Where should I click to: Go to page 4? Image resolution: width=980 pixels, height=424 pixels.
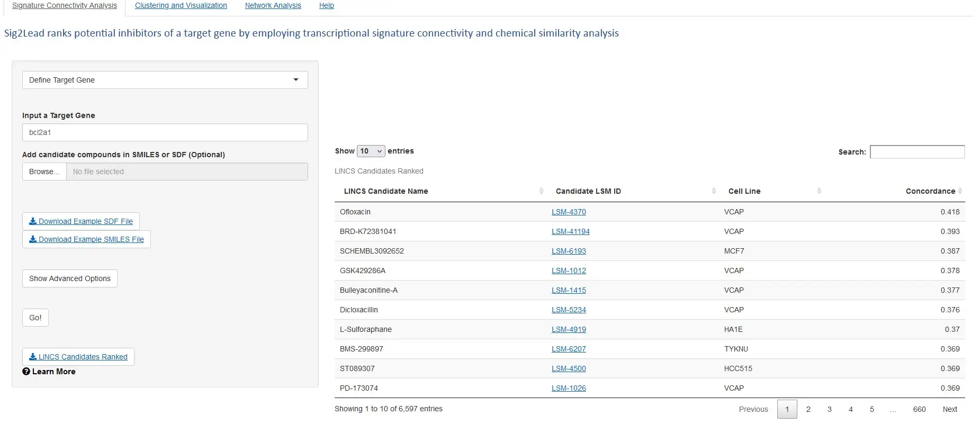[851, 409]
